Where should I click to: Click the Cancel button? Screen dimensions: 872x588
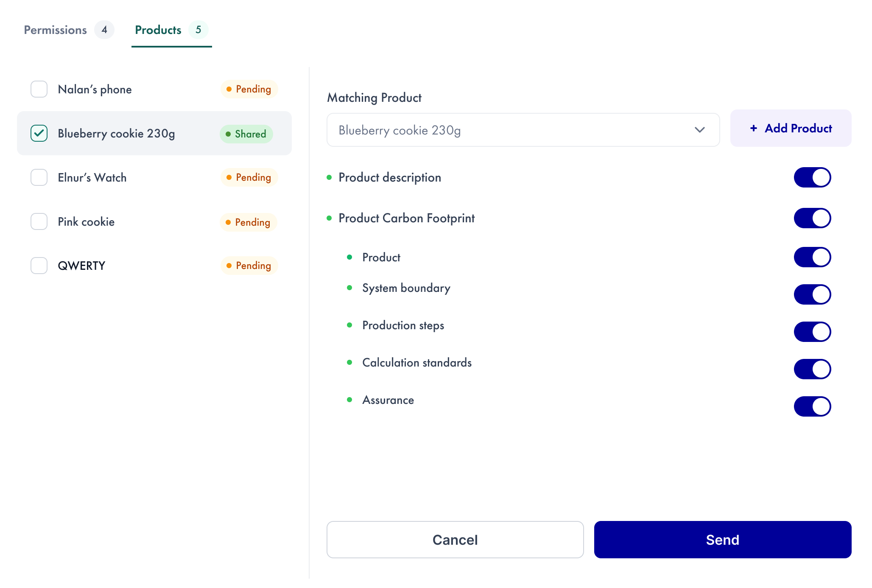455,540
